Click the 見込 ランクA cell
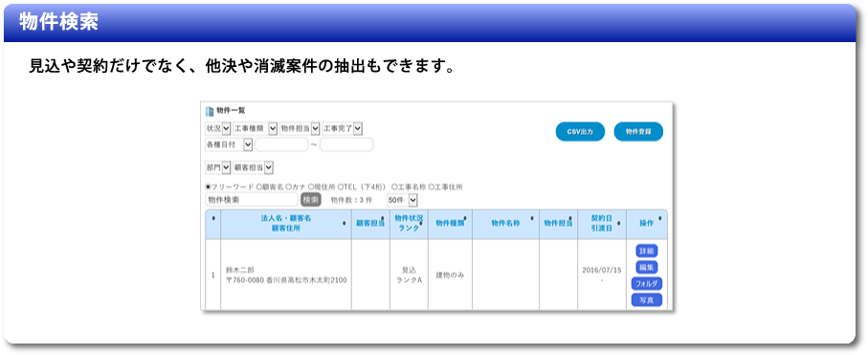 pyautogui.click(x=409, y=275)
